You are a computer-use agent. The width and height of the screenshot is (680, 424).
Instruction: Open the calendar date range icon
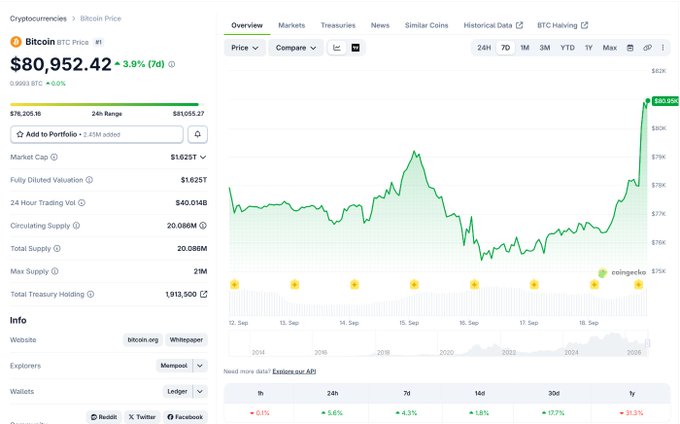point(630,48)
